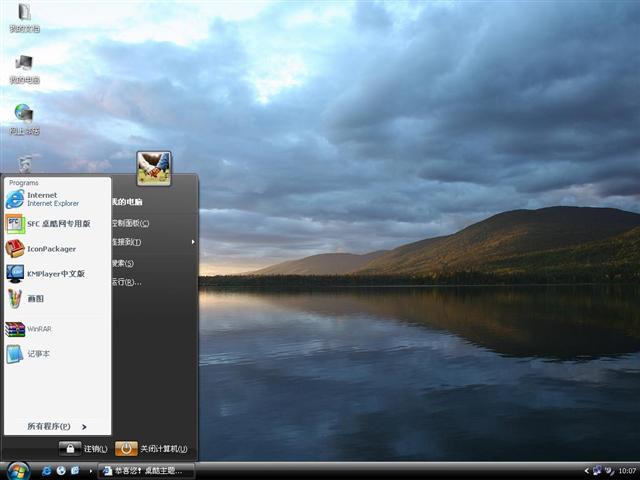Image resolution: width=640 pixels, height=480 pixels.
Task: Show hidden tray icons chevron
Action: tap(587, 471)
